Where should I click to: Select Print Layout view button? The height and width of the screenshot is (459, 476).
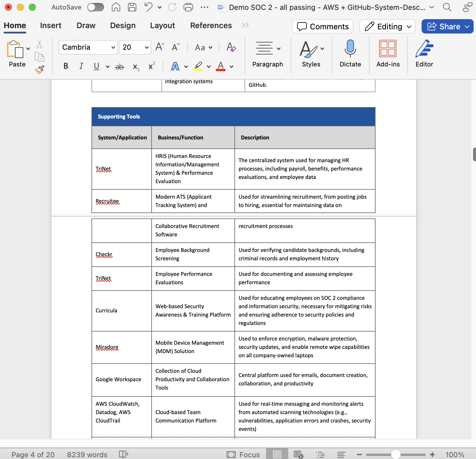coord(277,455)
